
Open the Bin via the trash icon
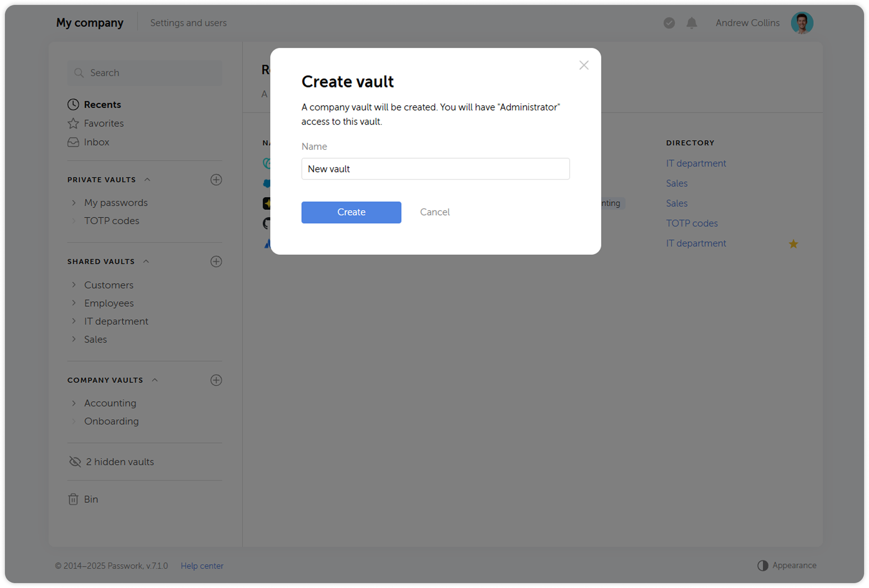pyautogui.click(x=73, y=499)
